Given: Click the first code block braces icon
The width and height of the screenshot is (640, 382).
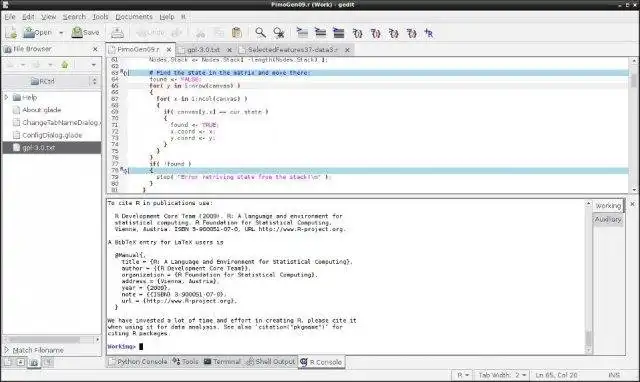Looking at the screenshot, I should click(x=358, y=33).
